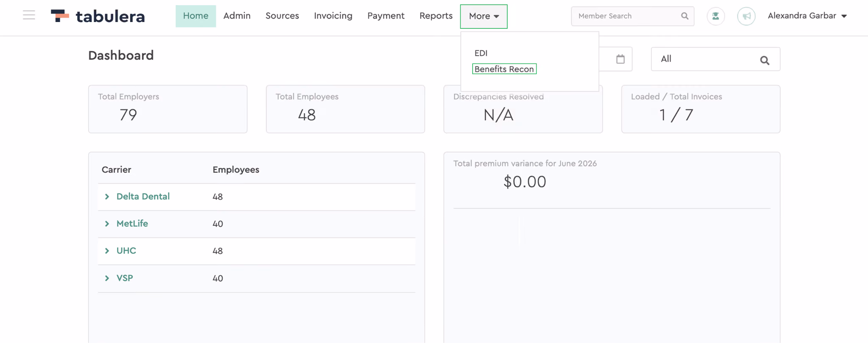Open the Sources menu
The width and height of the screenshot is (868, 343).
coord(282,16)
